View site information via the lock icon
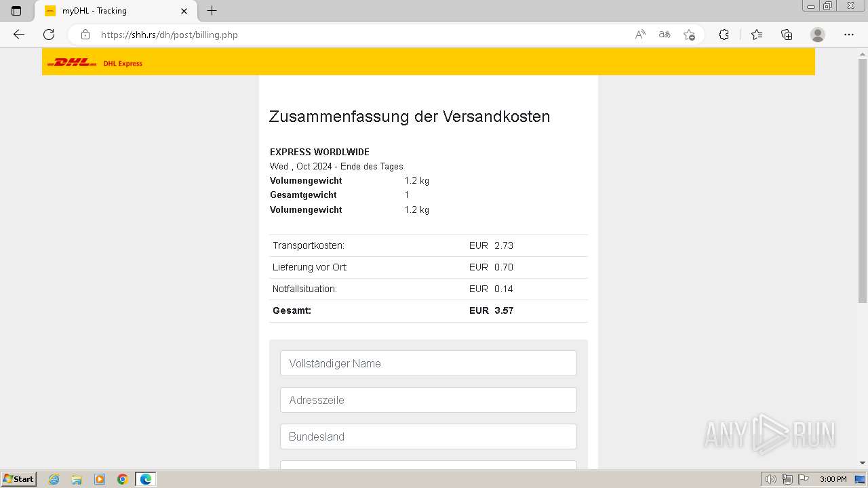 [x=85, y=35]
